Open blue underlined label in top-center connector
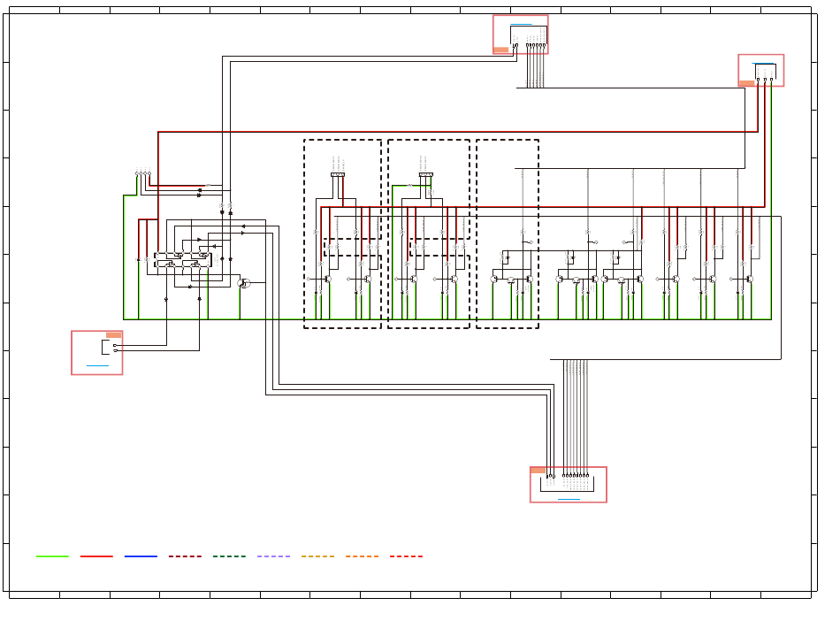Image resolution: width=840 pixels, height=621 pixels. coord(522,24)
